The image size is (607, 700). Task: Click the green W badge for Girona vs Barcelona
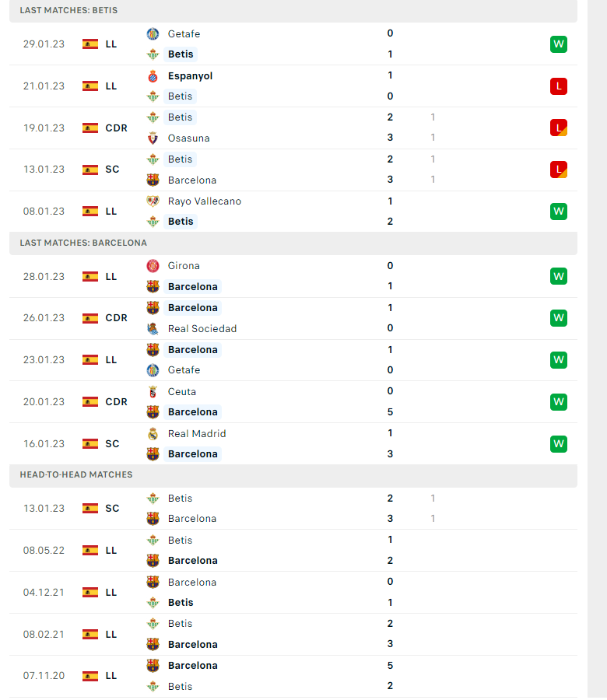click(x=558, y=276)
